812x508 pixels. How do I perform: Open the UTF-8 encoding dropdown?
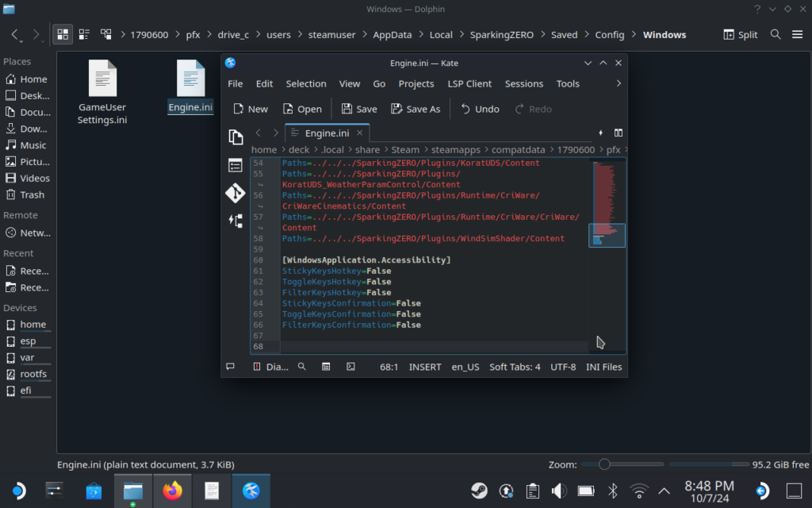pos(563,367)
